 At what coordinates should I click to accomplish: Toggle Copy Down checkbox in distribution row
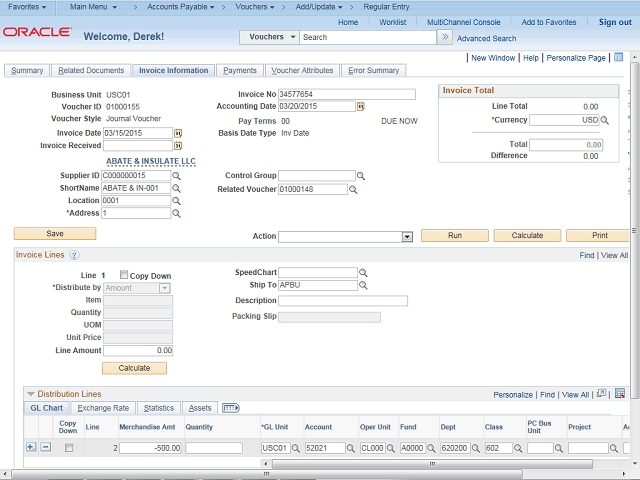coord(68,448)
